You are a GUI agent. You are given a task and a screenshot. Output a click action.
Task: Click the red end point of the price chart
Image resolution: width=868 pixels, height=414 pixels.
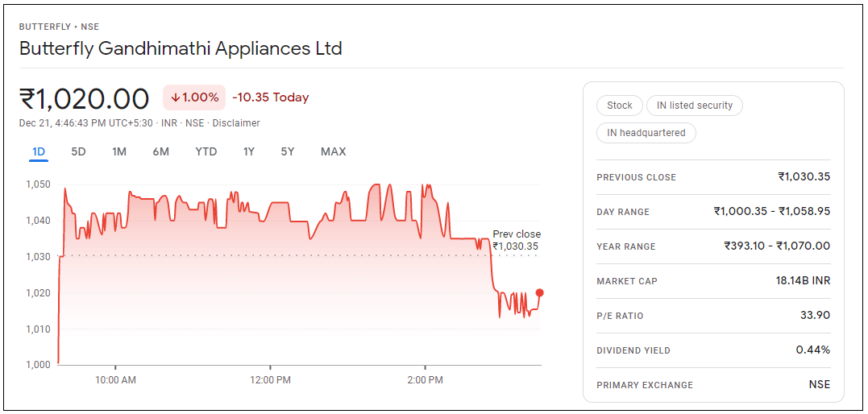click(x=540, y=293)
